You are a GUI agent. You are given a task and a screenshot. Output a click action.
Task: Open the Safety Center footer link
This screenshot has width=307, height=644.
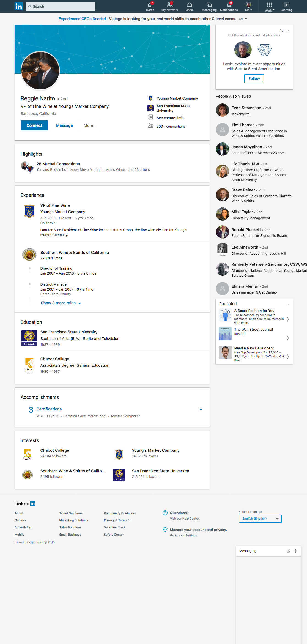[114, 535]
